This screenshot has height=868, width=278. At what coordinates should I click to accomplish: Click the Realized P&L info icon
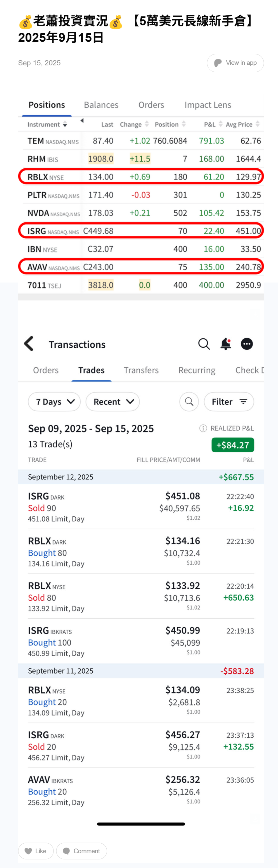[203, 428]
